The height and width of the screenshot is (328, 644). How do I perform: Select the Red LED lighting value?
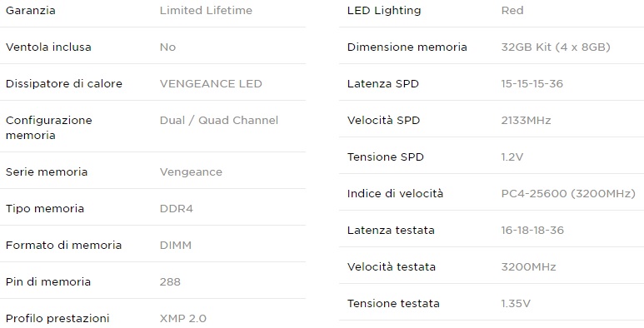click(512, 10)
